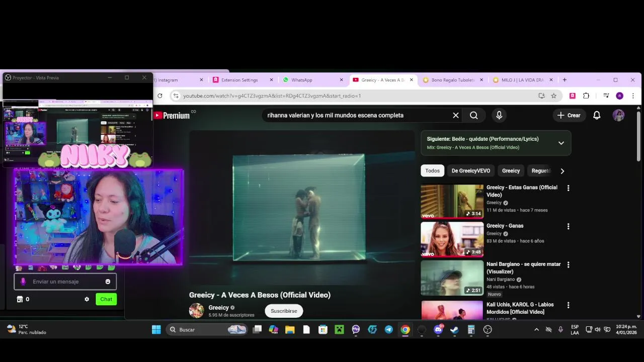Click the purple microphone icon in chat

[x=23, y=282]
